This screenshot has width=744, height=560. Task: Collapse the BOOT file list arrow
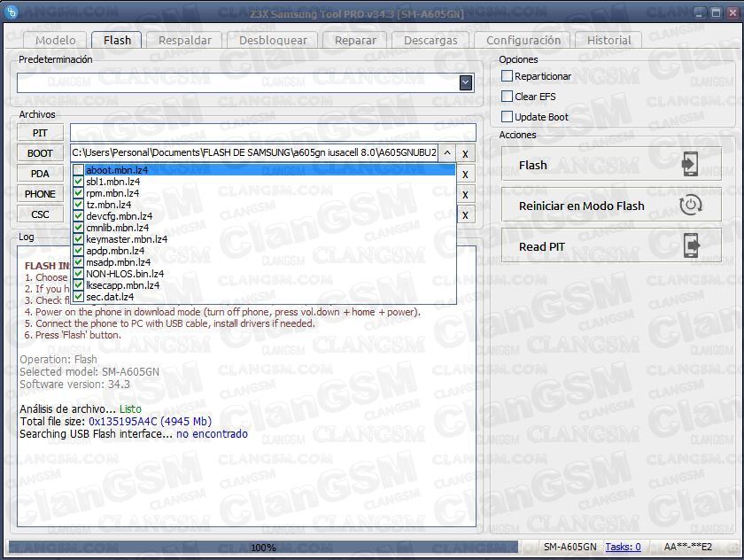pyautogui.click(x=447, y=152)
